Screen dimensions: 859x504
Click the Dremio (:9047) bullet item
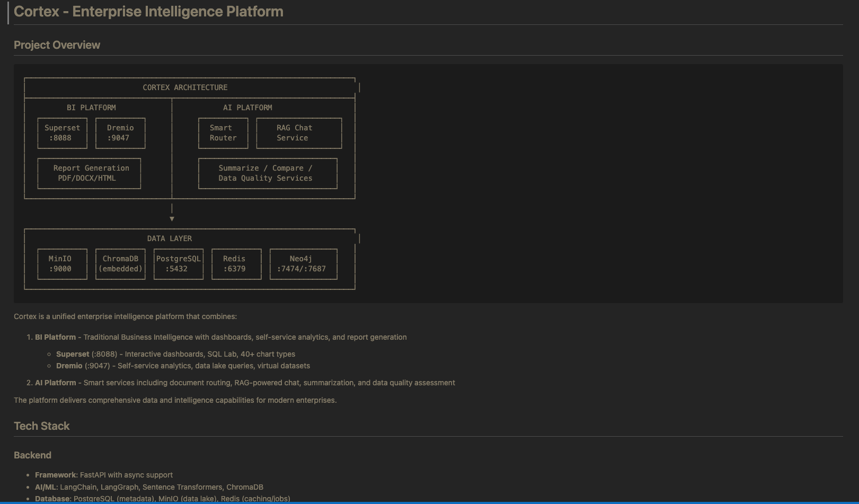(x=68, y=365)
